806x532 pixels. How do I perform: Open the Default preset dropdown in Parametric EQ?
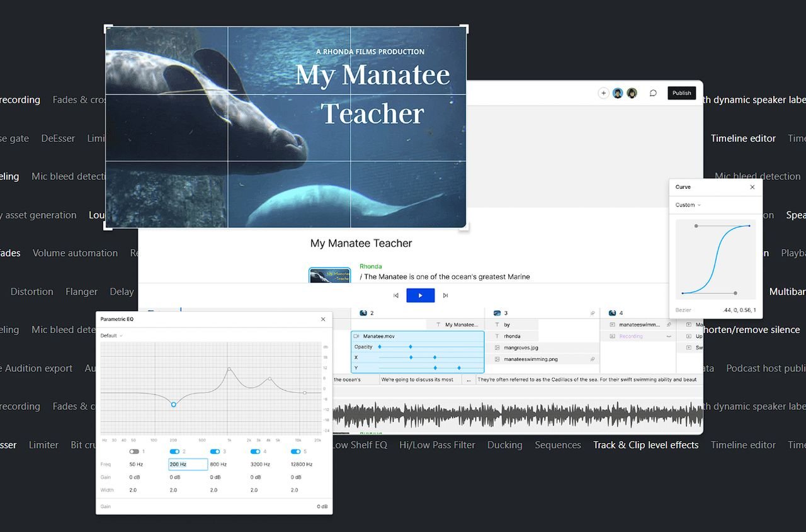click(x=111, y=336)
